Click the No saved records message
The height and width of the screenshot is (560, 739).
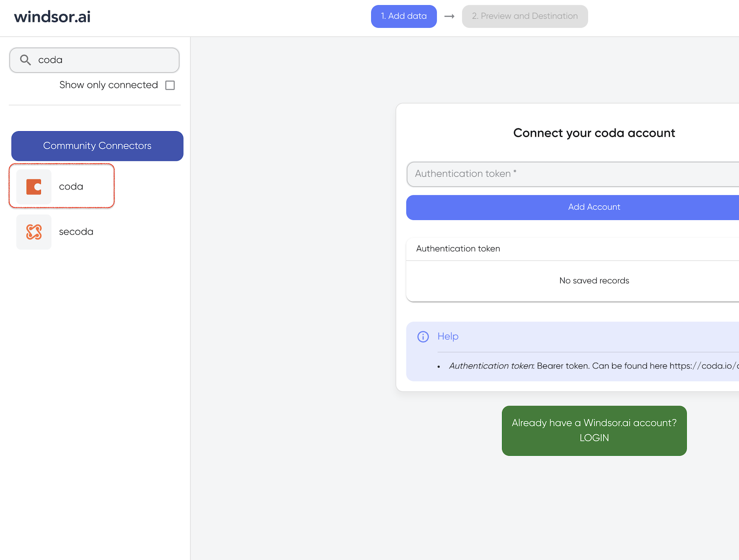point(594,281)
